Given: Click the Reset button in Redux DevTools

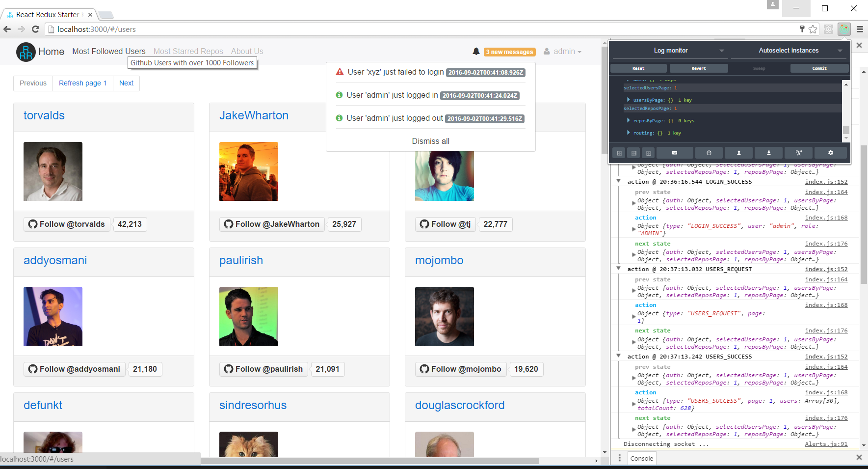Looking at the screenshot, I should tap(638, 68).
